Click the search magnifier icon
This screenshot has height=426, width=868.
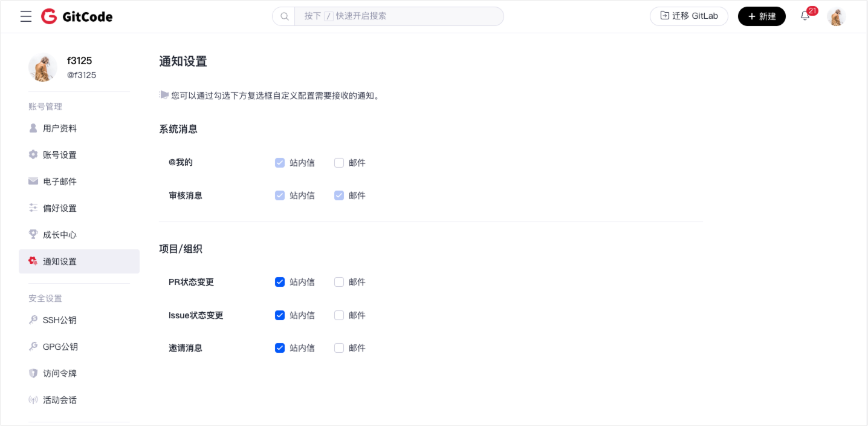pos(284,16)
